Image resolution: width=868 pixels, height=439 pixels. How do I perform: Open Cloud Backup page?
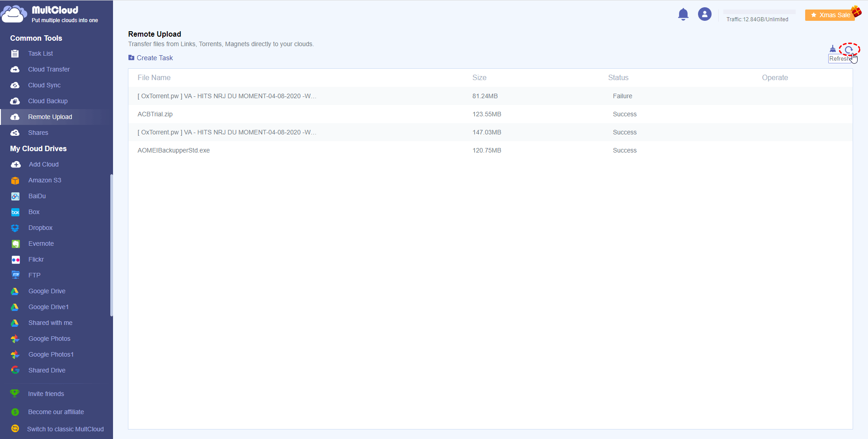click(x=48, y=101)
